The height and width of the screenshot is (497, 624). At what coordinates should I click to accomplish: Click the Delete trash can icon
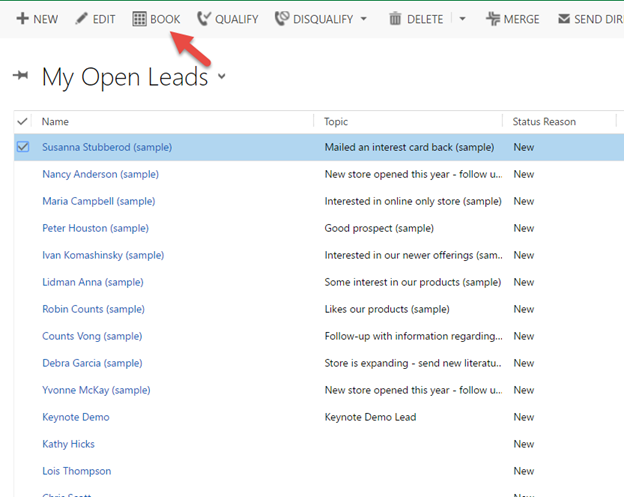[395, 19]
